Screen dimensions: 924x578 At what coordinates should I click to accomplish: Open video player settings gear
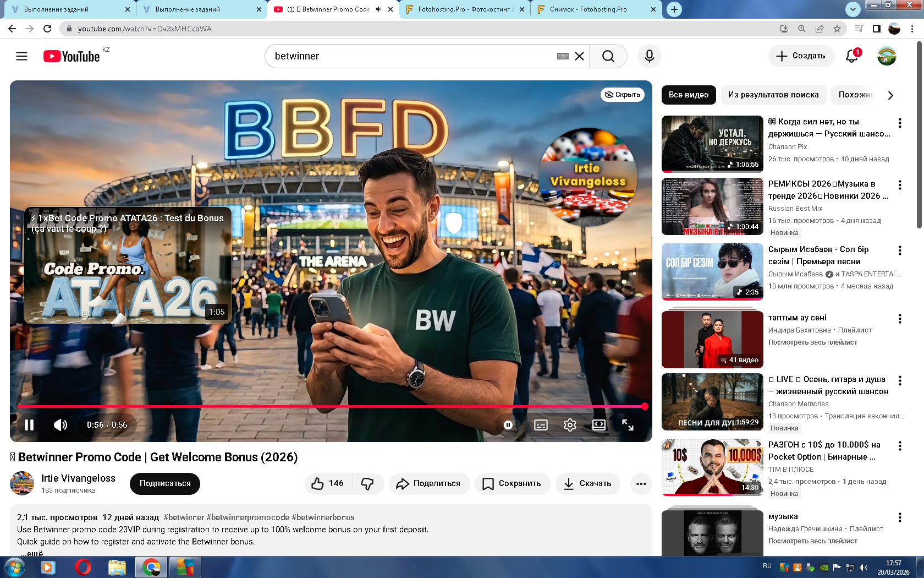(x=570, y=425)
